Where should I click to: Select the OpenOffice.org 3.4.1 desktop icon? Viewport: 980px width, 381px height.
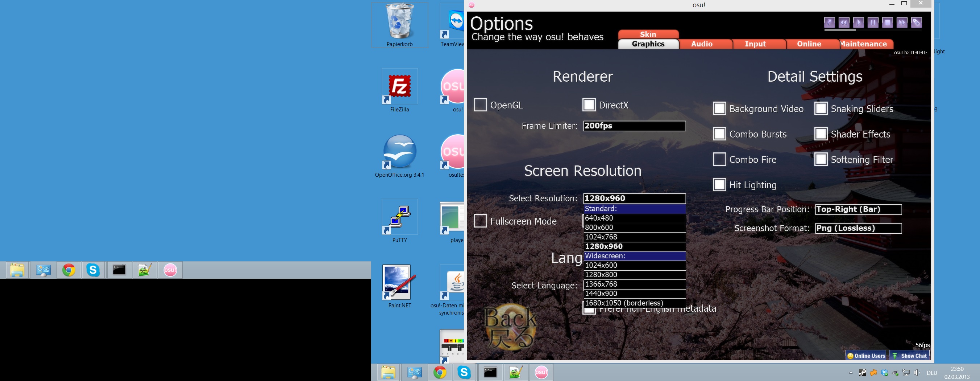399,156
